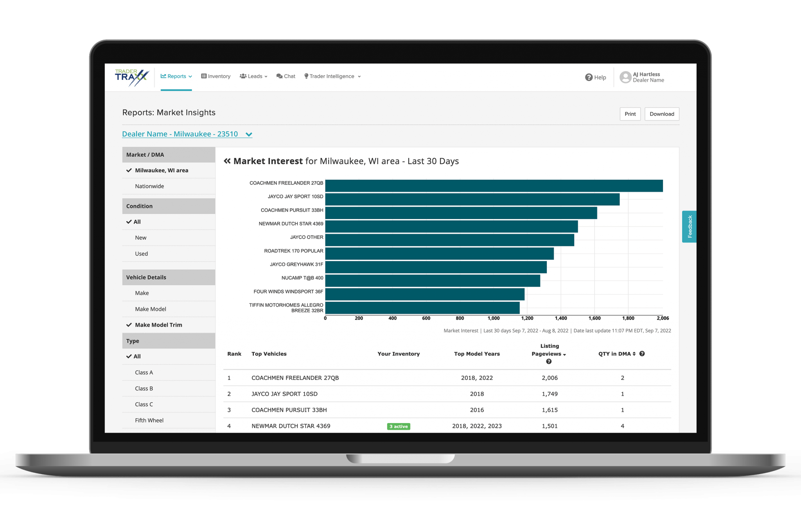This screenshot has width=801, height=532.
Task: Expand the Reports navigation dropdown
Action: (x=176, y=76)
